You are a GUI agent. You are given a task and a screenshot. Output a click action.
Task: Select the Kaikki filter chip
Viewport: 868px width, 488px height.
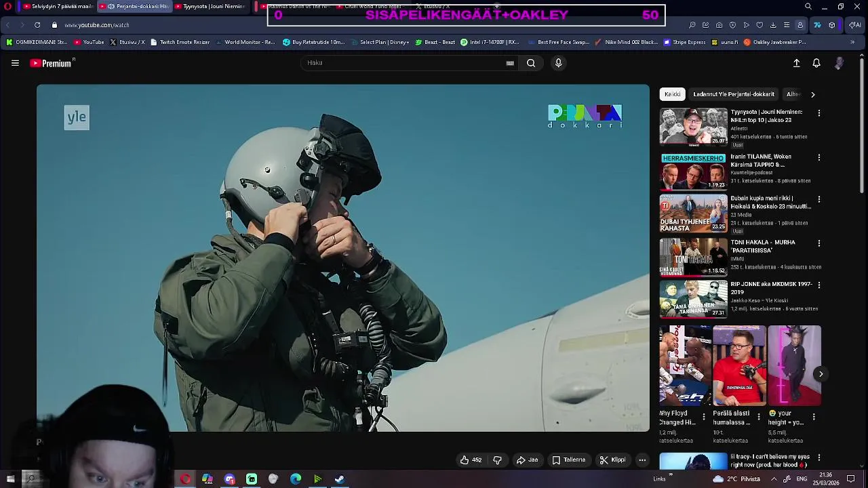(672, 94)
